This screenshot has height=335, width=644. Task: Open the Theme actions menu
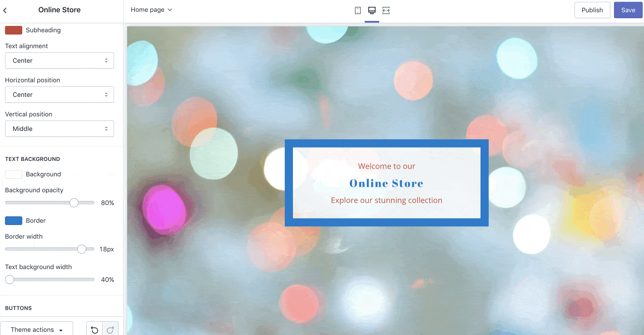[37, 330]
